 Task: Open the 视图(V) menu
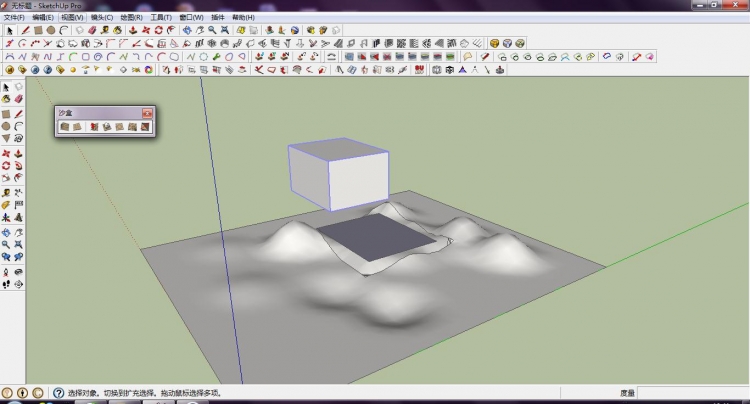(x=72, y=17)
